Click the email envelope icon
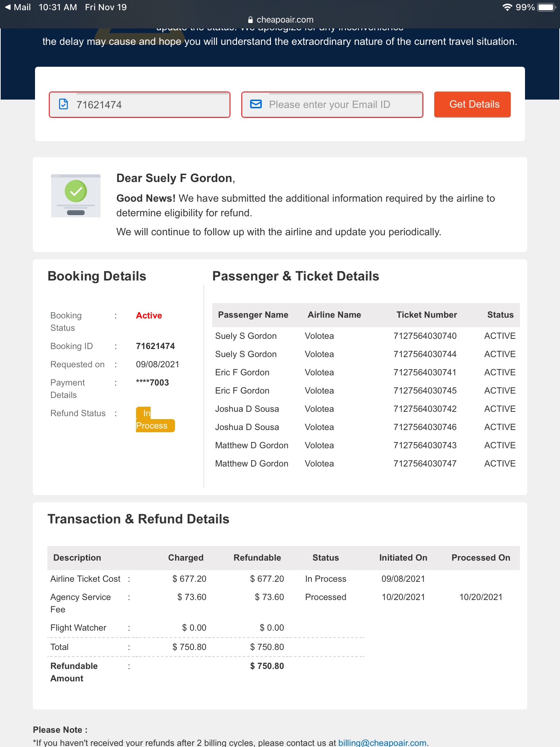The height and width of the screenshot is (747, 560). (256, 104)
